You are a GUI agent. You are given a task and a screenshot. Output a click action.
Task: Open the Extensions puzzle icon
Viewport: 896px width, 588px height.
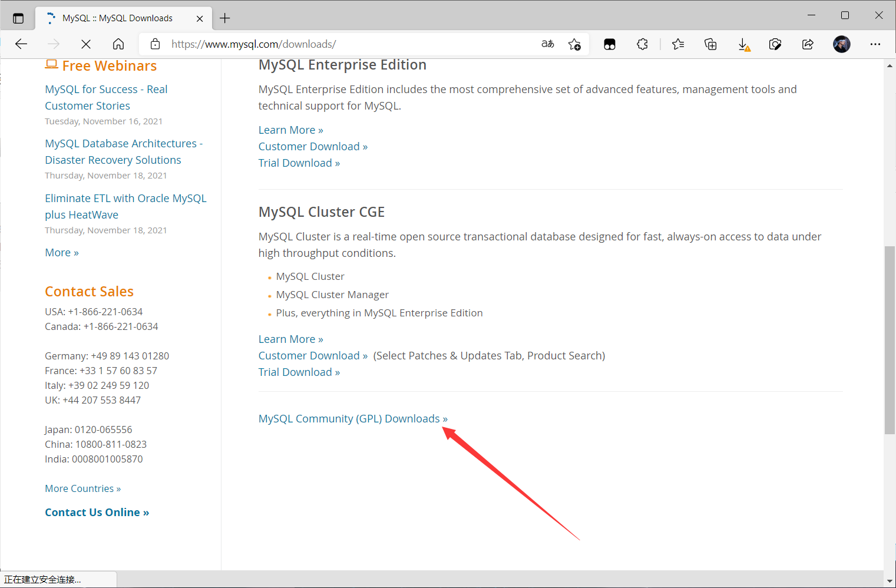coord(642,44)
